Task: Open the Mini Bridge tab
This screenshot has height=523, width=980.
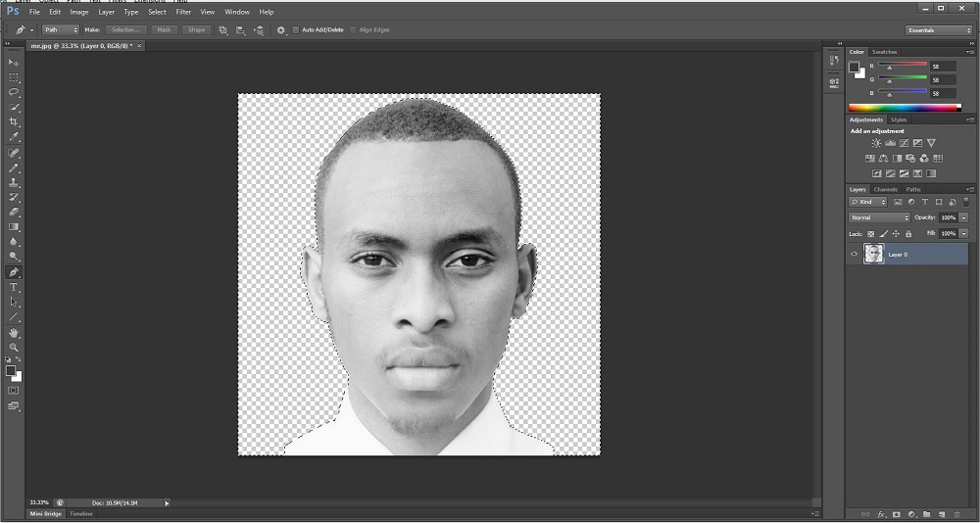Action: pos(46,513)
